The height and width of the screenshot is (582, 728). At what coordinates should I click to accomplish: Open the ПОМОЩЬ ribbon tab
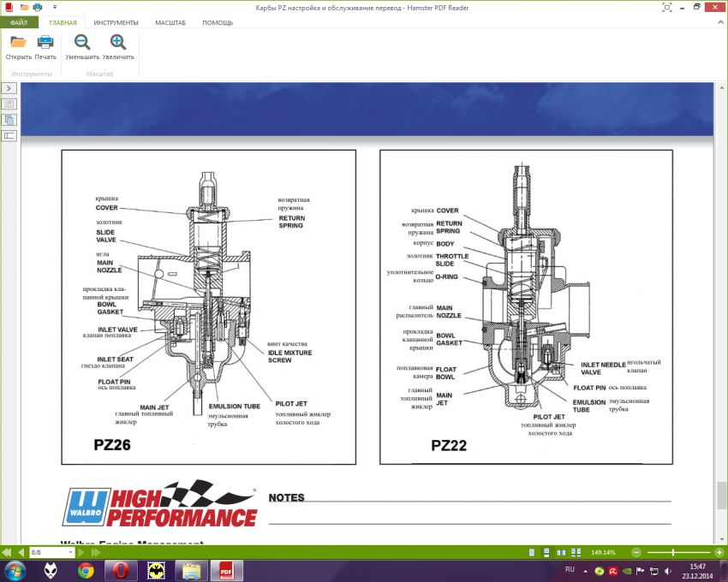218,22
